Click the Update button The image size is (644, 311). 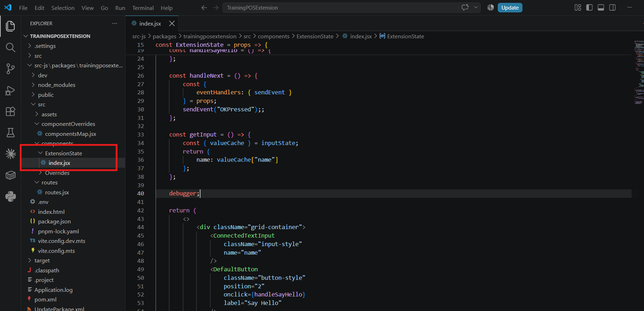pyautogui.click(x=510, y=8)
